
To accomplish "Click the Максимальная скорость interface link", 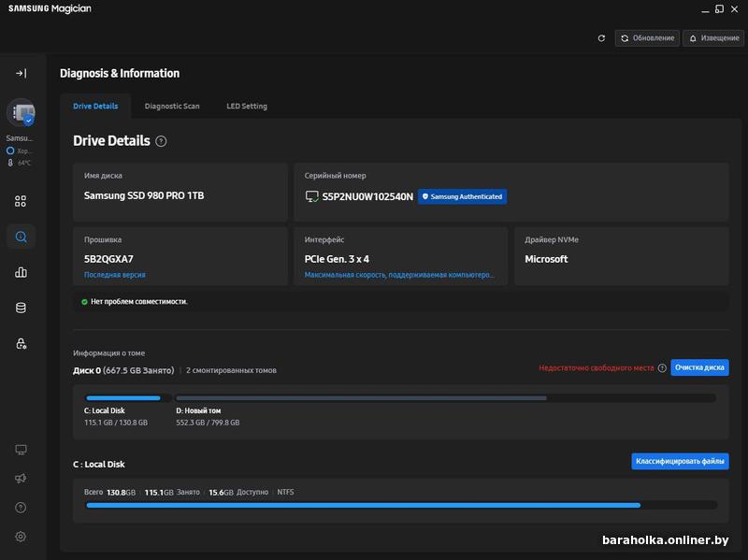I will [x=399, y=275].
